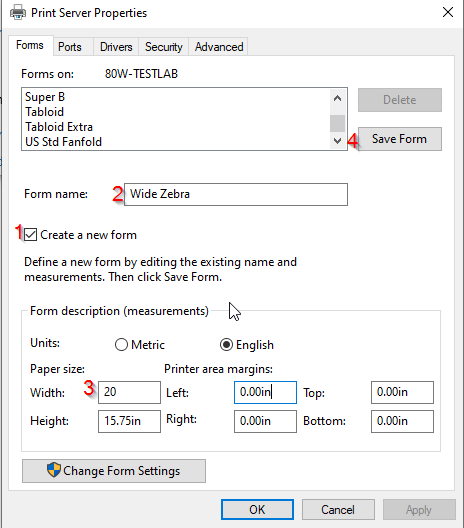Screen dimensions: 464x528
Task: Tick the Create a new form checkbox
Action: [31, 235]
